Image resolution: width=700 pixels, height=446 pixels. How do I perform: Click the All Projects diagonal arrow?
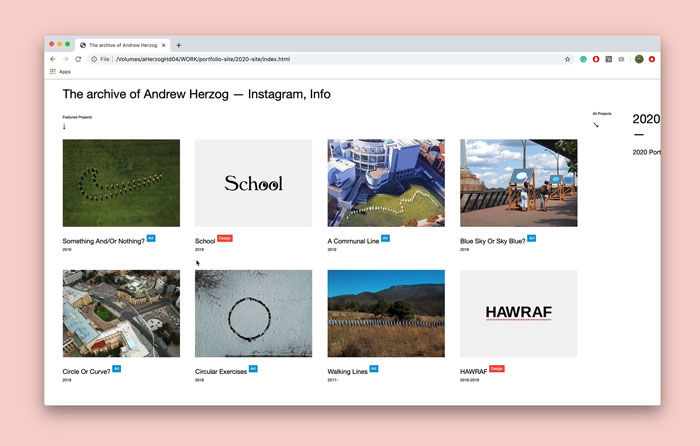596,125
